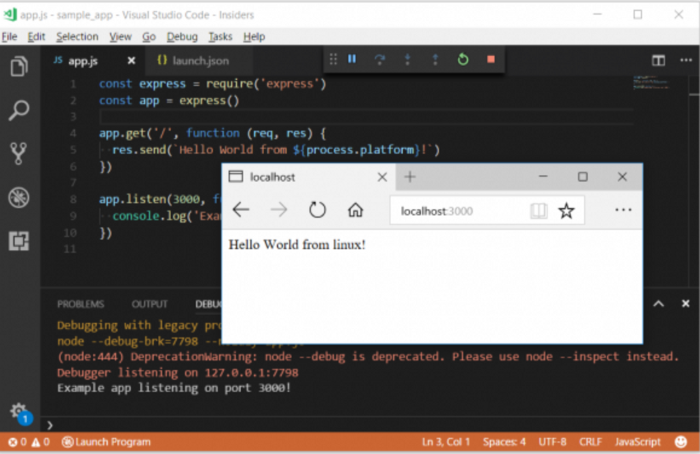Image resolution: width=700 pixels, height=454 pixels.
Task: Open the Tasks menu
Action: [x=220, y=37]
